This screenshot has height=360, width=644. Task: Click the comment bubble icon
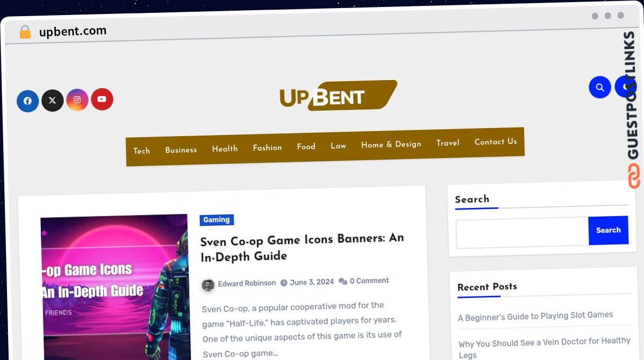pos(343,281)
